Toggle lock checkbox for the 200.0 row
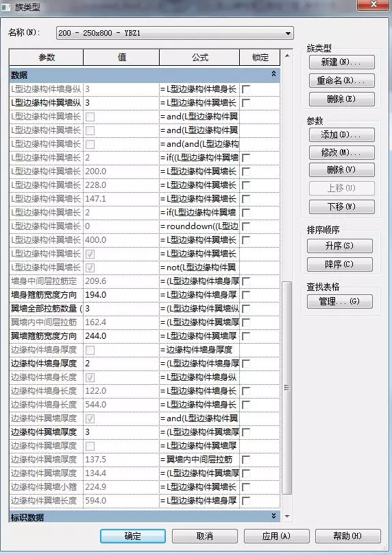 pos(246,172)
